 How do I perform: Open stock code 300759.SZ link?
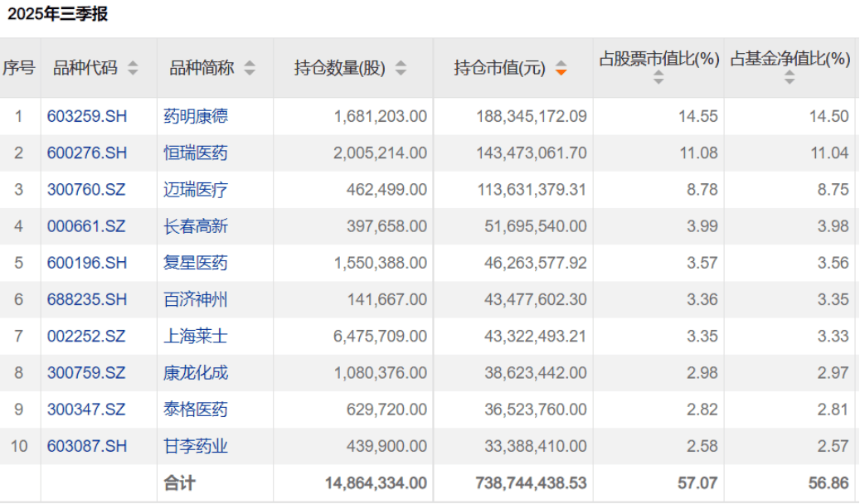click(86, 373)
